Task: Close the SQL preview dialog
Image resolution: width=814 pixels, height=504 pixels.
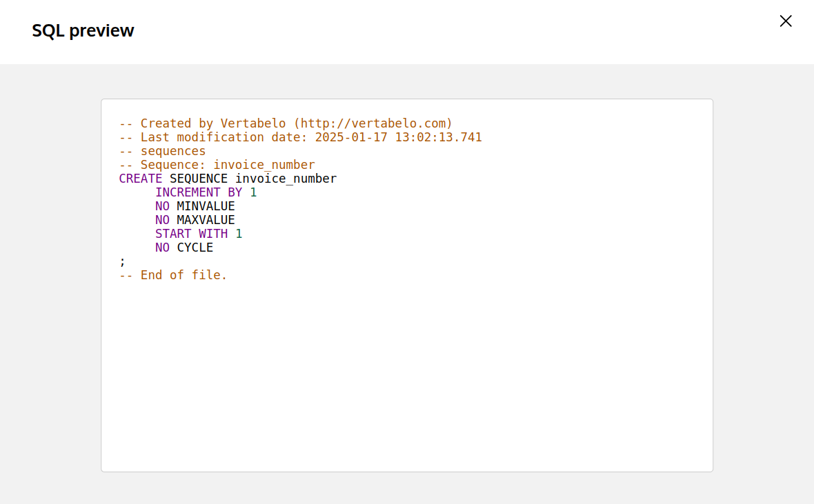Action: tap(785, 21)
